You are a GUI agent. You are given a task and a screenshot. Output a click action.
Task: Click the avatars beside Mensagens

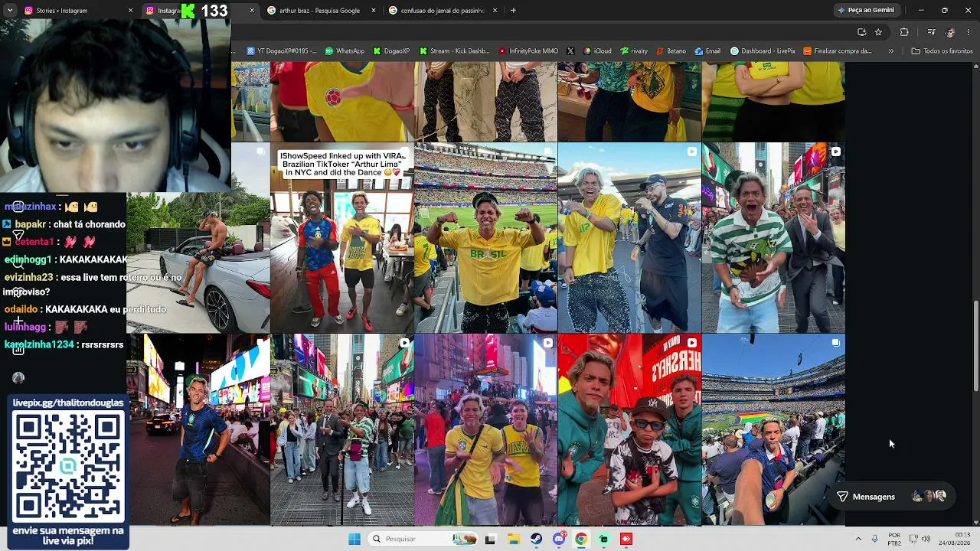(929, 497)
